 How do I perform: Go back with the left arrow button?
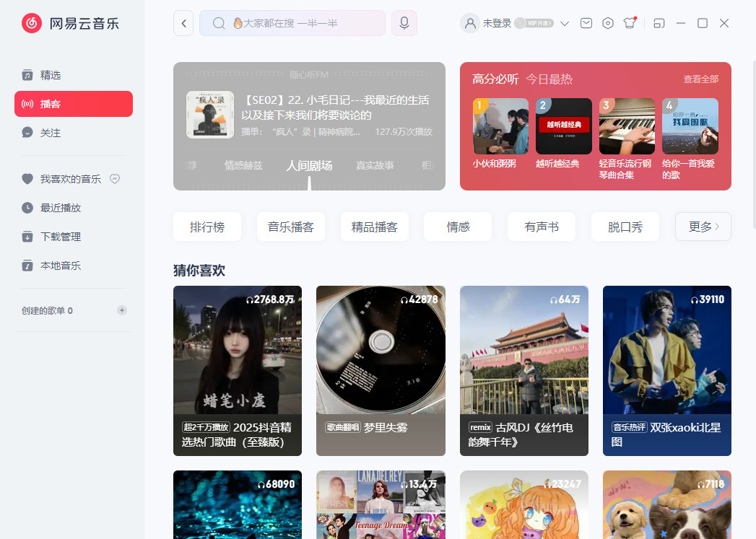point(183,23)
